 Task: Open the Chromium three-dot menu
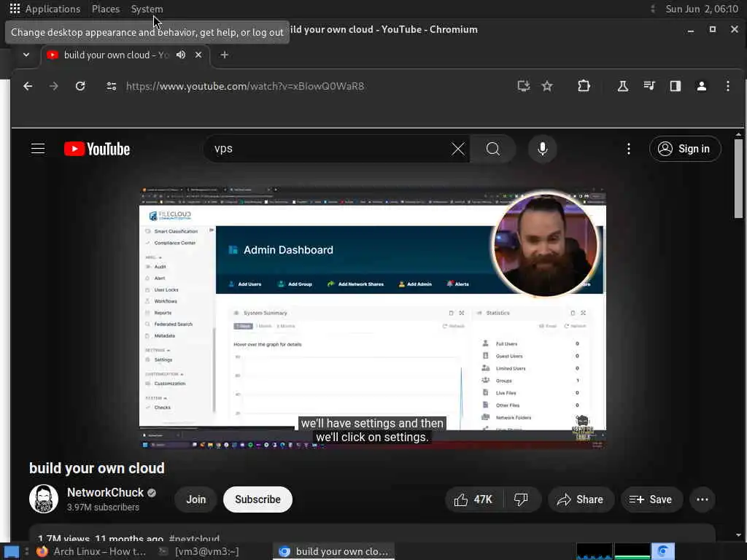tap(727, 86)
